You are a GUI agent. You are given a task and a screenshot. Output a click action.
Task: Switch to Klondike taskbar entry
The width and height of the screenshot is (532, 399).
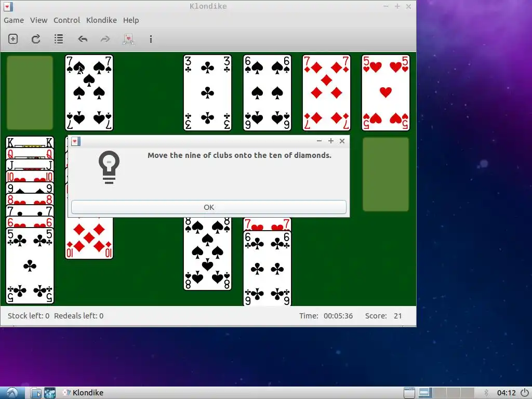pos(84,393)
